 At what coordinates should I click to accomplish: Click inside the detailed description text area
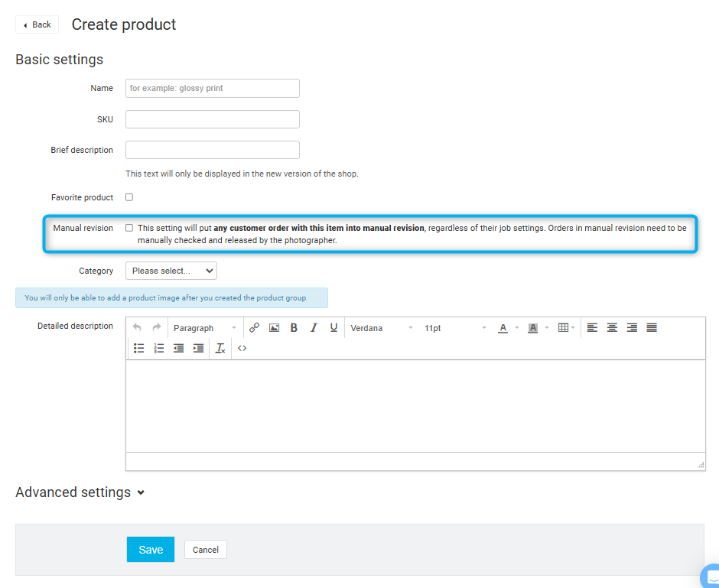click(415, 406)
